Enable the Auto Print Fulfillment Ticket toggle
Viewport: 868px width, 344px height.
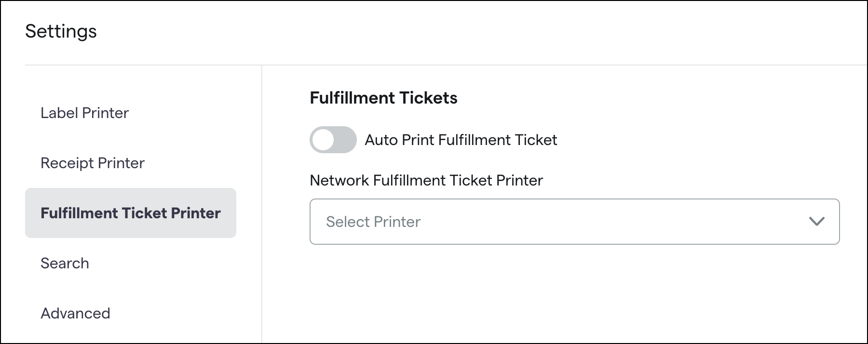click(333, 140)
